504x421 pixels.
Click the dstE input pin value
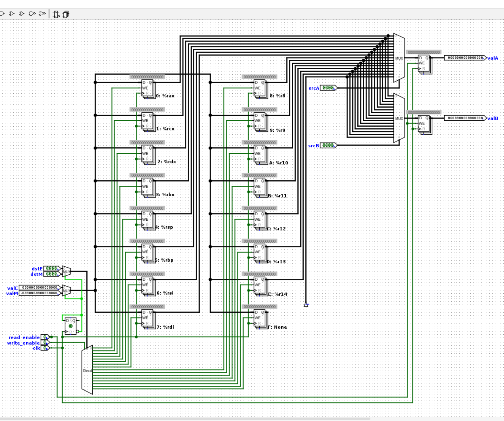tap(51, 269)
